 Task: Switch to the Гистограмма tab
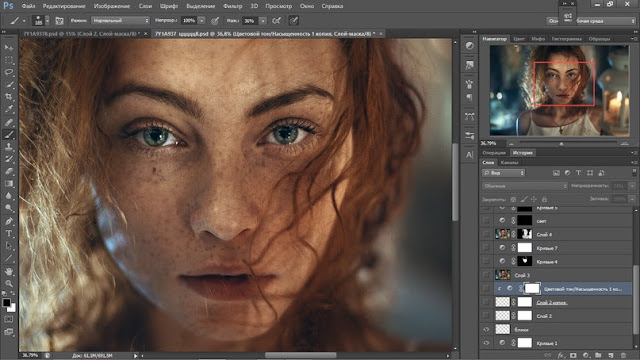[567, 39]
